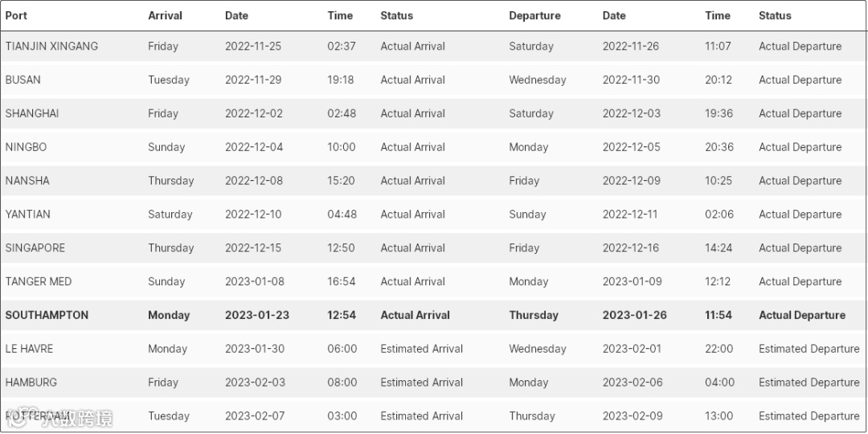The height and width of the screenshot is (434, 868).
Task: Click Southampton's bold Actual Departure status
Action: [x=802, y=316]
